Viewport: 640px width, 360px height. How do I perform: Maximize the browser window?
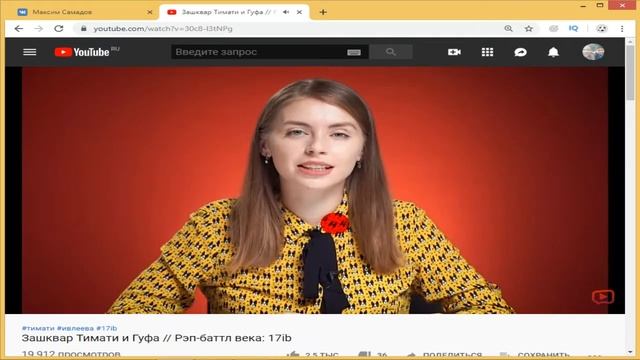pos(600,5)
